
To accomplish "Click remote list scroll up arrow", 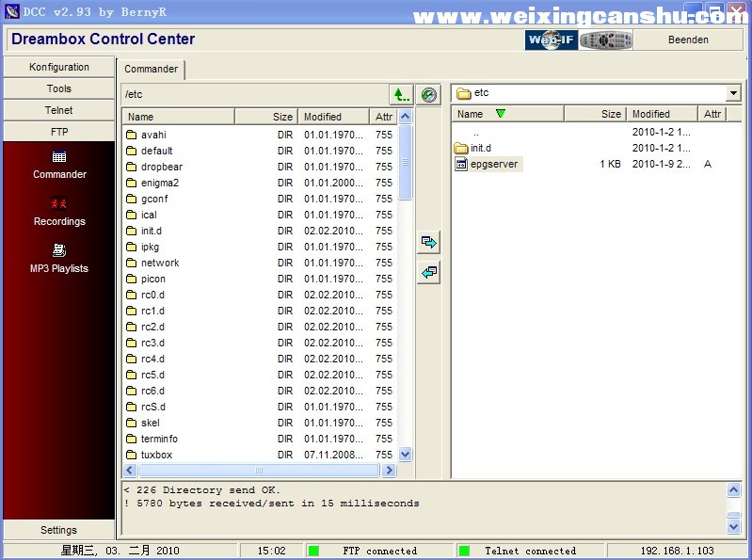I will coord(406,116).
